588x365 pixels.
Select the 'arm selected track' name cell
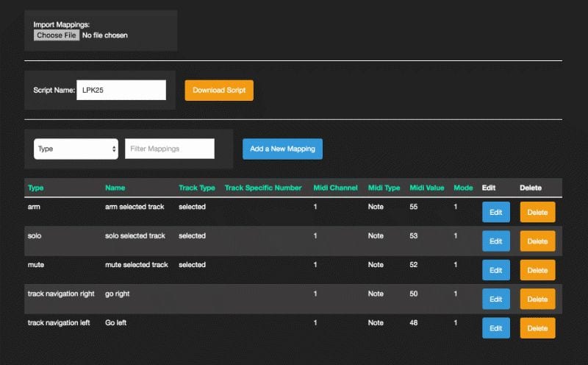(135, 207)
